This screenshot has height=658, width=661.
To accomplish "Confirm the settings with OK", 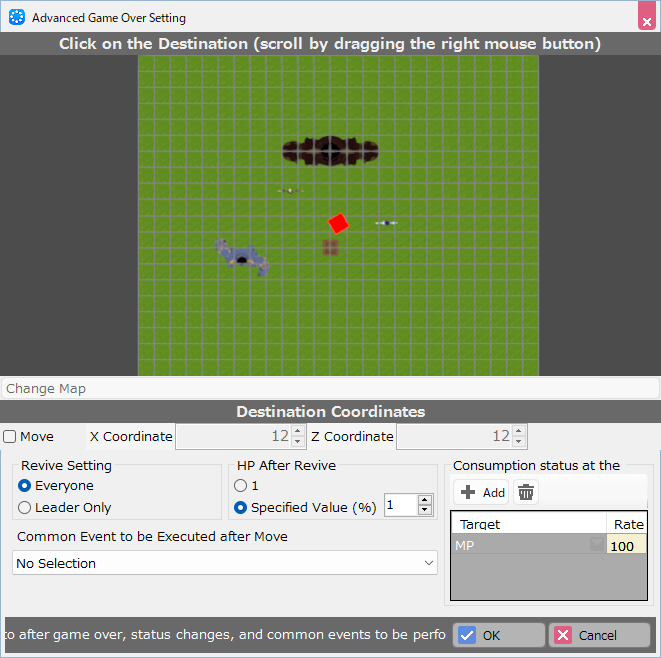I will click(x=498, y=635).
